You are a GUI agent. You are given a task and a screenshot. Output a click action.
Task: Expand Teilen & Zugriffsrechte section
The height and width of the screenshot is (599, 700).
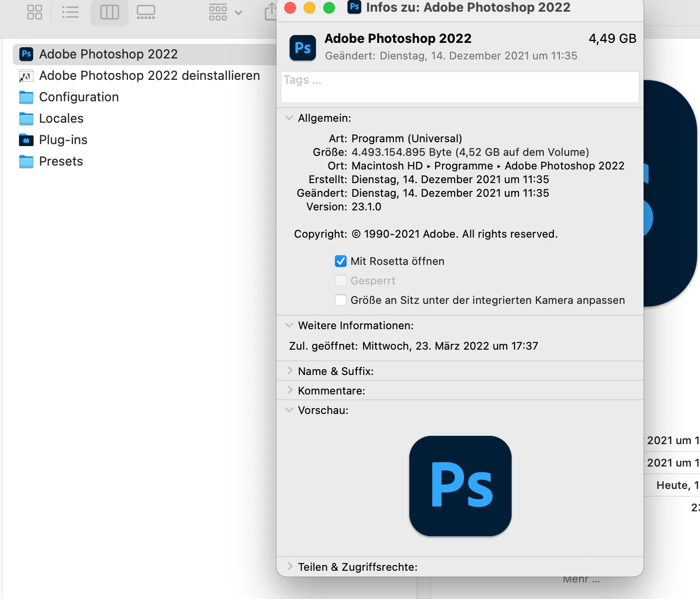(x=290, y=566)
